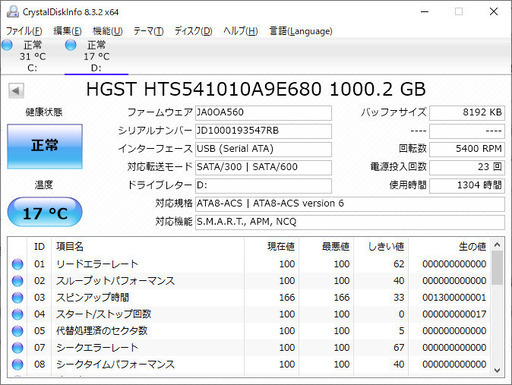512x385 pixels.
Task: Click the 対応規格 field ATA8-ACS version 6
Action: (350, 204)
